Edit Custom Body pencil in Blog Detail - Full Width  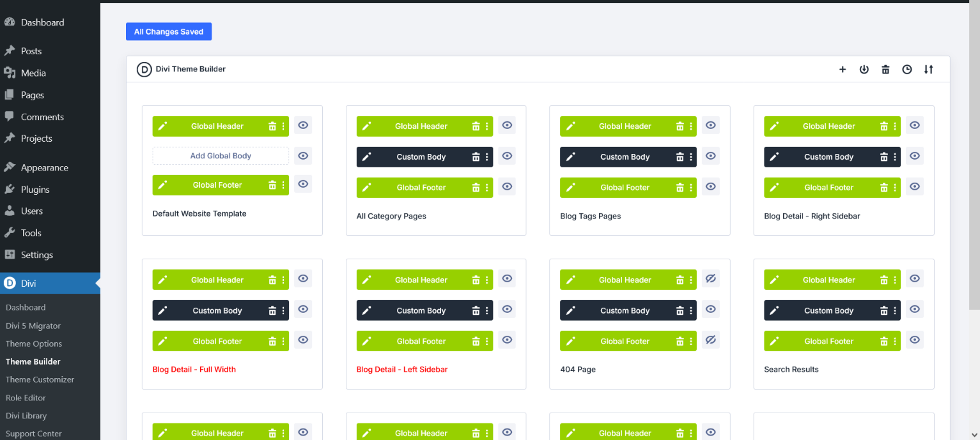coord(162,311)
